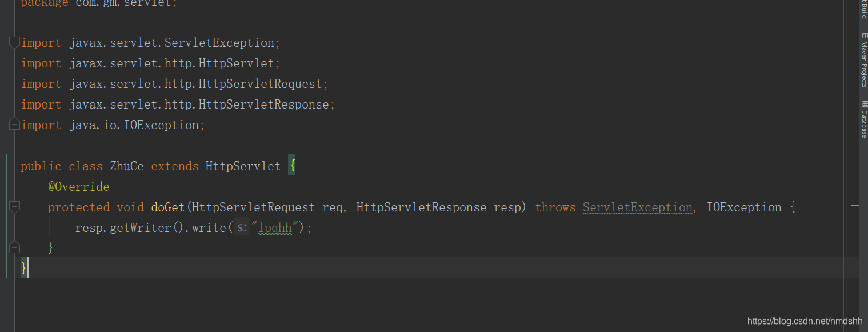Click the final closing brace of class

point(23,268)
